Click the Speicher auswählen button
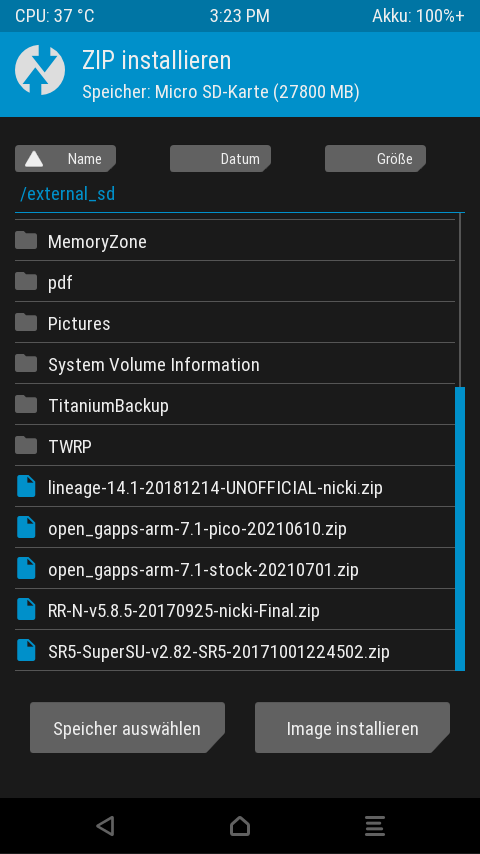The image size is (480, 854). point(127,728)
